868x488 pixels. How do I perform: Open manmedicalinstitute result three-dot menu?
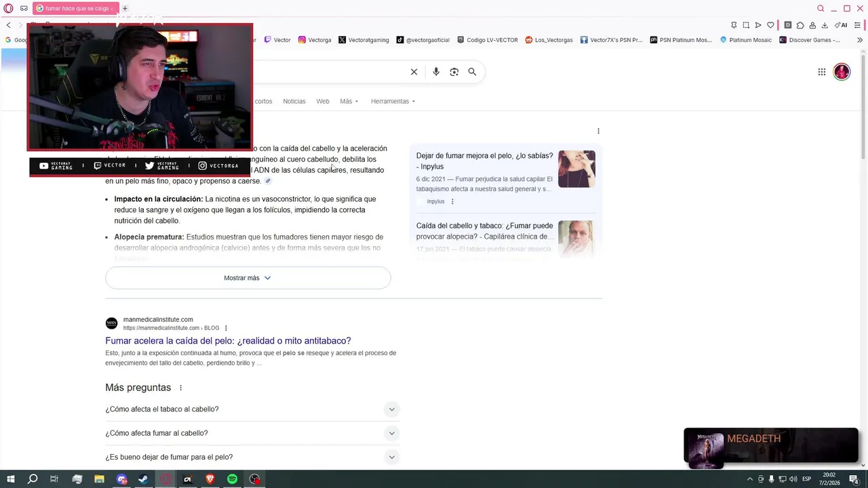226,328
